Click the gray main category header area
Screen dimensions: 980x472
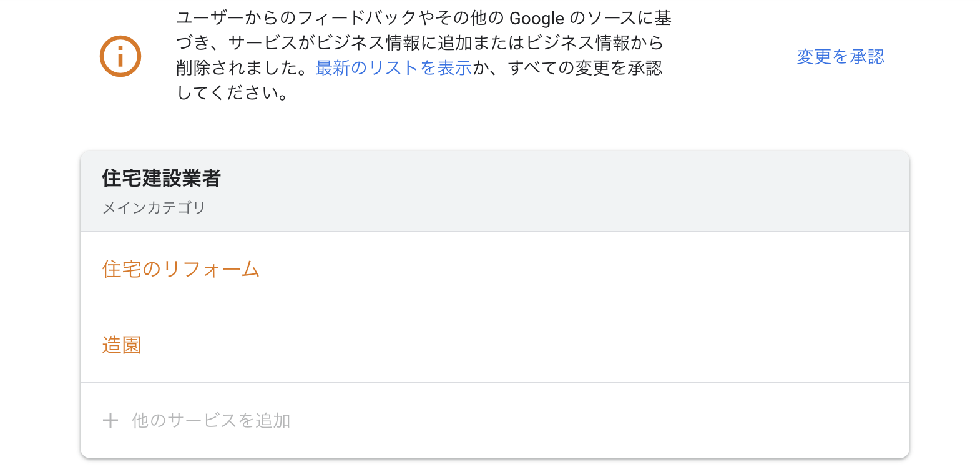pyautogui.click(x=495, y=191)
